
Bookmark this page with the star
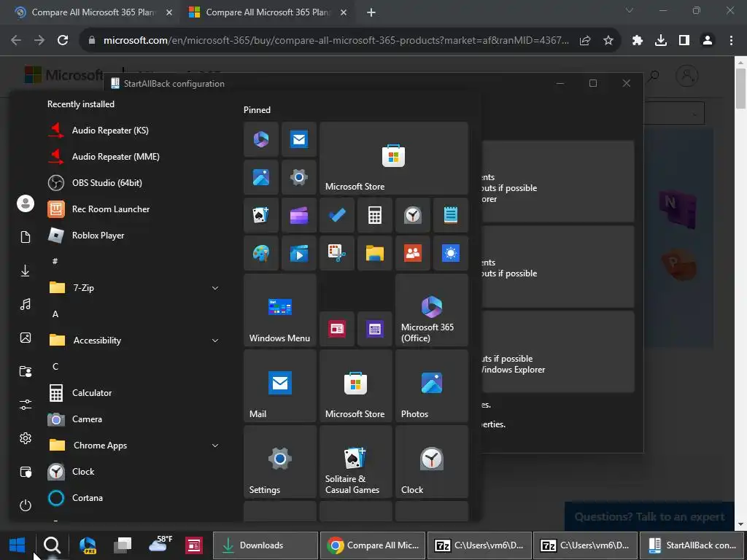(608, 41)
